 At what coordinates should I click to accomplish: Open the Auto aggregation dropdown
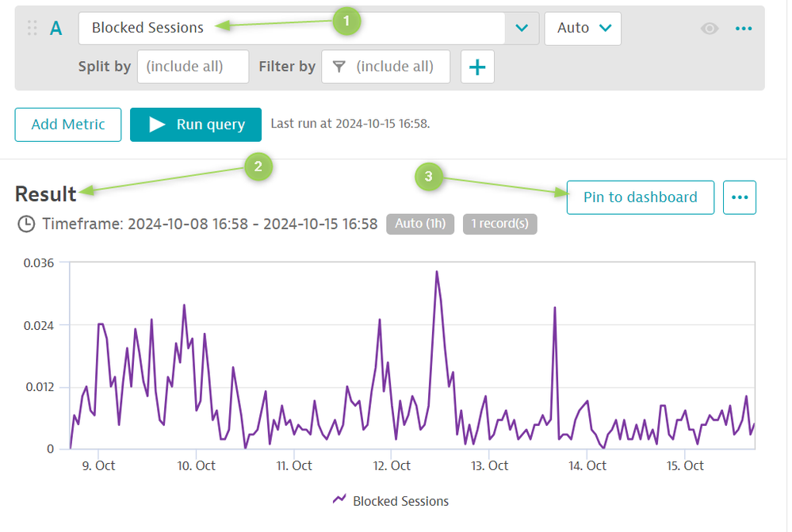coord(583,29)
